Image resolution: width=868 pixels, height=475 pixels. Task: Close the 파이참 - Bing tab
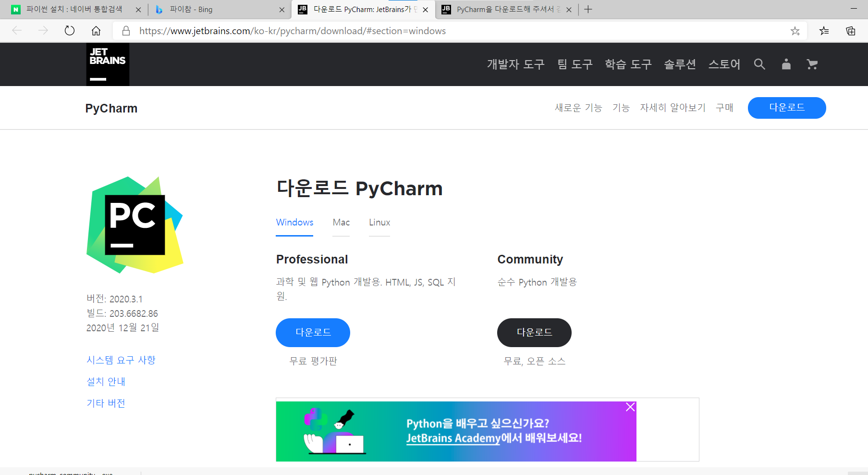(281, 10)
